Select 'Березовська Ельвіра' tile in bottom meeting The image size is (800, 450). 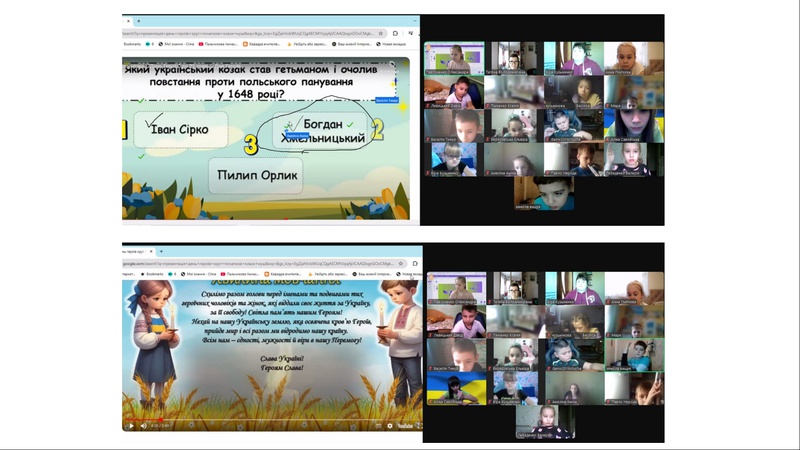point(516,355)
